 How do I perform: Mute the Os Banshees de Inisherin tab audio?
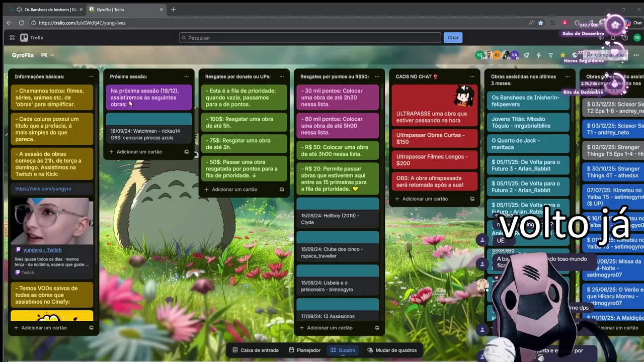[19, 10]
